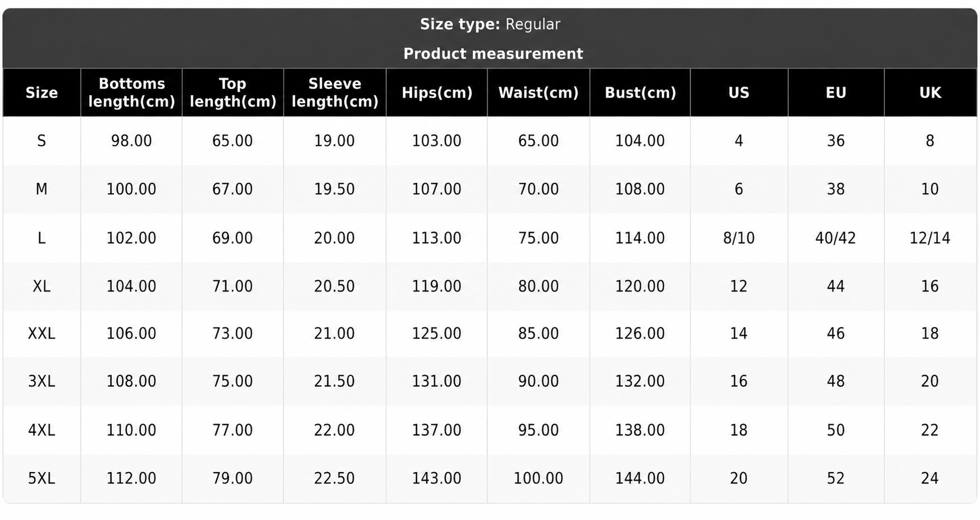
Task: Select the 100.00 waist value for 5XL
Action: [x=538, y=478]
